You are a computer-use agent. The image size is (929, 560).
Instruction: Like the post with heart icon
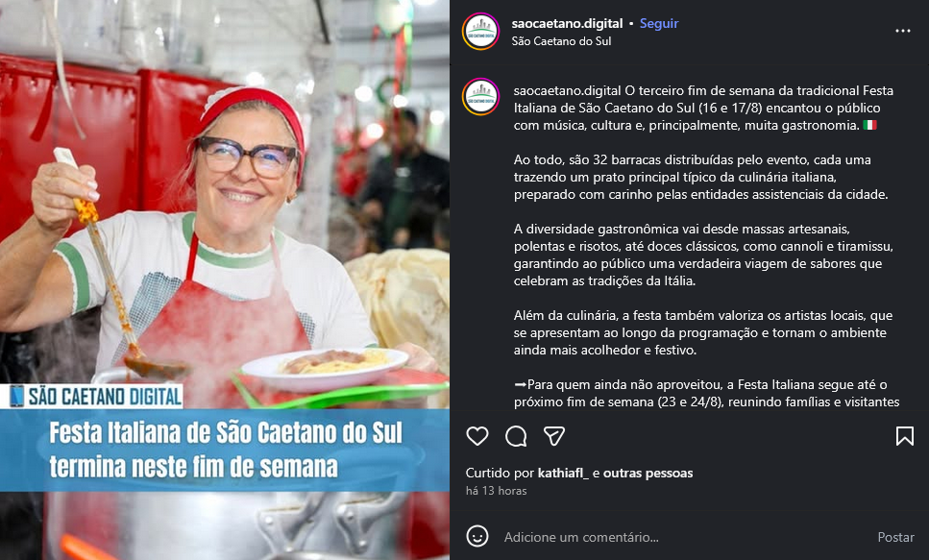[x=477, y=437]
